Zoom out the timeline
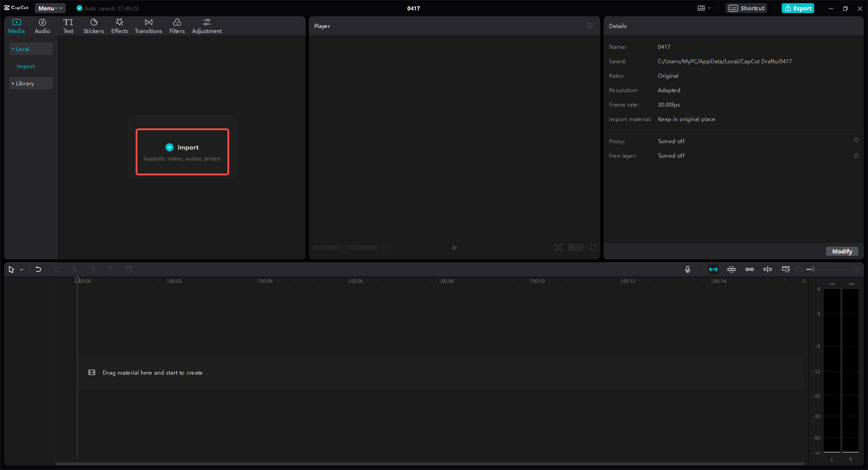Image resolution: width=868 pixels, height=470 pixels. (x=799, y=269)
